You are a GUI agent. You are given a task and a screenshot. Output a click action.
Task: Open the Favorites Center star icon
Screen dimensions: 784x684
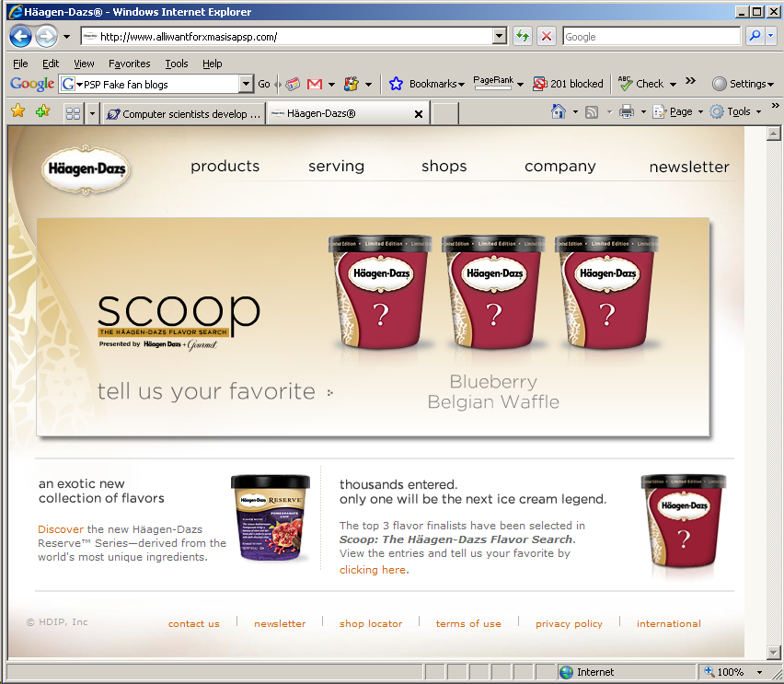[17, 111]
